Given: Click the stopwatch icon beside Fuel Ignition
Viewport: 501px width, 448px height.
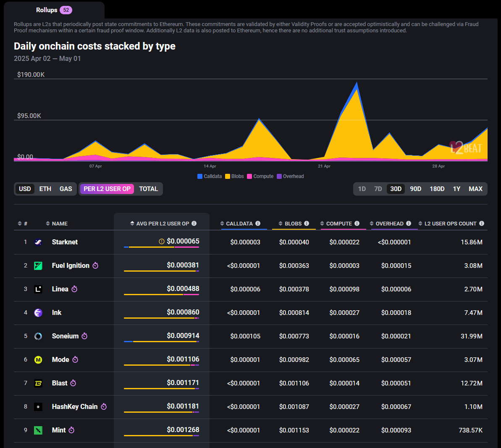Looking at the screenshot, I should [95, 266].
